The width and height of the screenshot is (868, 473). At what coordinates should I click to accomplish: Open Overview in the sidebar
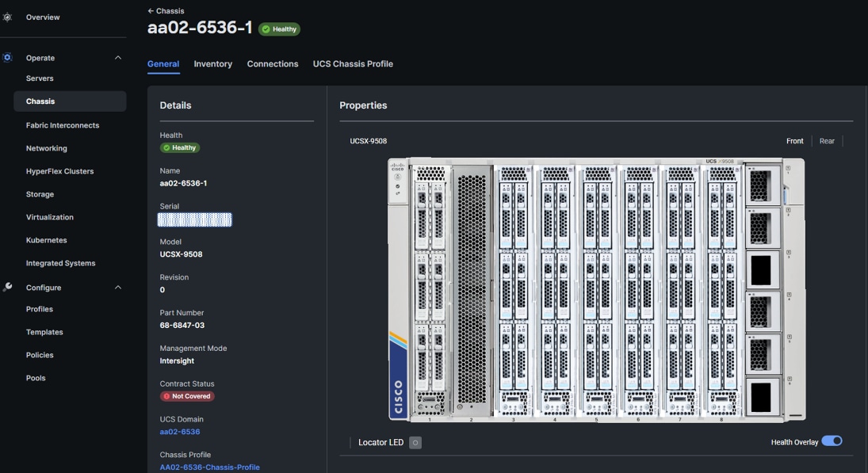(43, 17)
